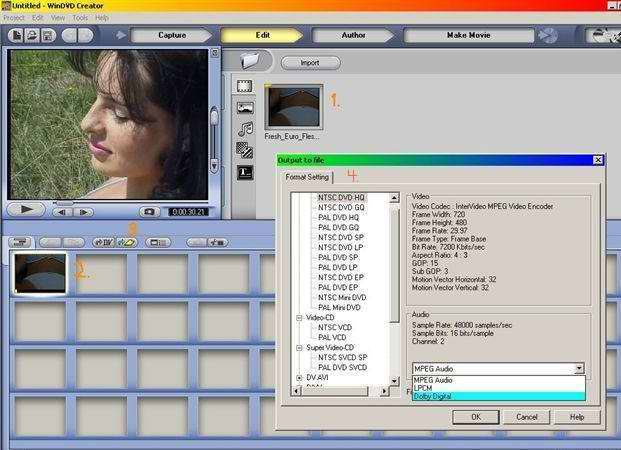Choose MPEG Audio from the dropdown list
This screenshot has width=621, height=450.
point(499,380)
